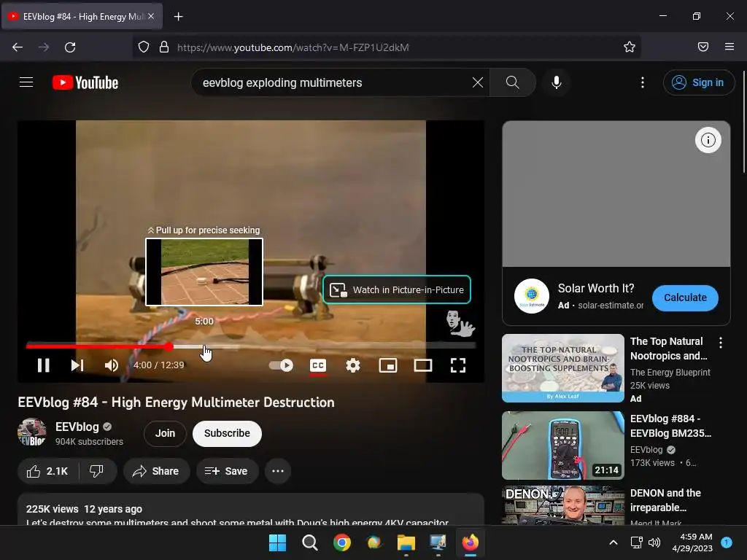Dislike the video

97,471
